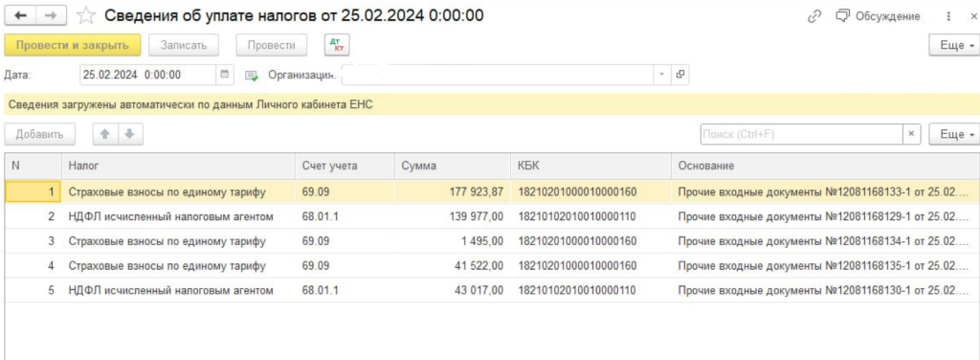The width and height of the screenshot is (980, 360).
Task: Select the sum 139 977,00 cell
Action: (452, 216)
